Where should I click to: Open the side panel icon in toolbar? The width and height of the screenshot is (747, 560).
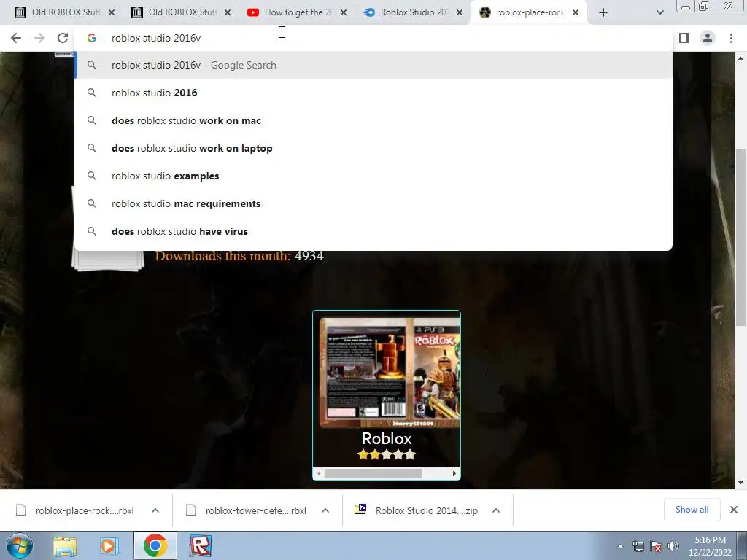[684, 38]
